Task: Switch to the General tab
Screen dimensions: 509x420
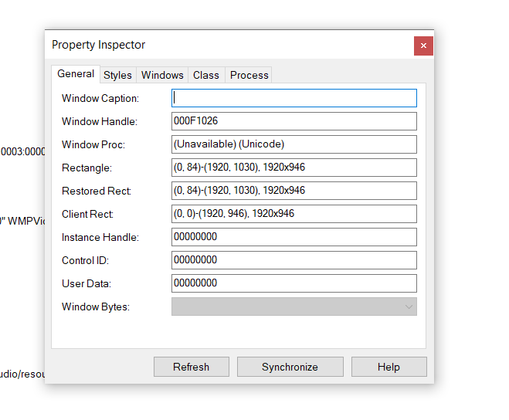Action: pos(76,74)
